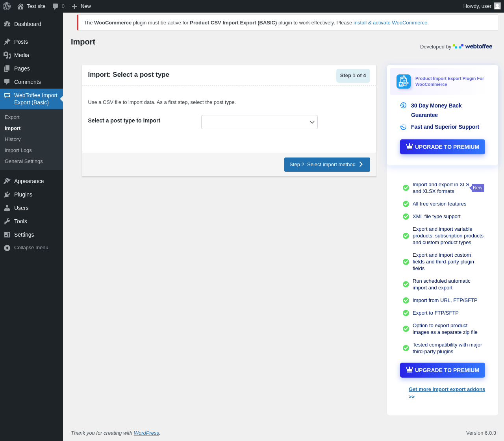
Task: Click '30 Day Money Back Guarantee' text
Action: (x=436, y=110)
